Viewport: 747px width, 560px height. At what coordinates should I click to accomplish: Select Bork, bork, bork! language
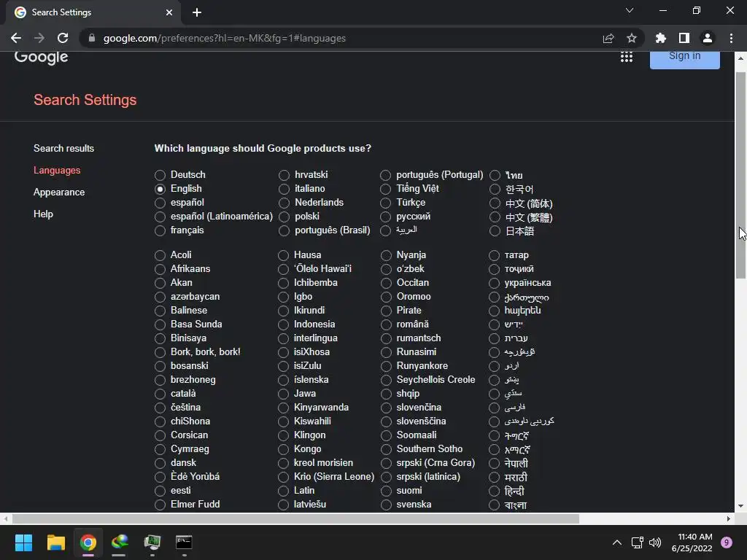pyautogui.click(x=160, y=352)
